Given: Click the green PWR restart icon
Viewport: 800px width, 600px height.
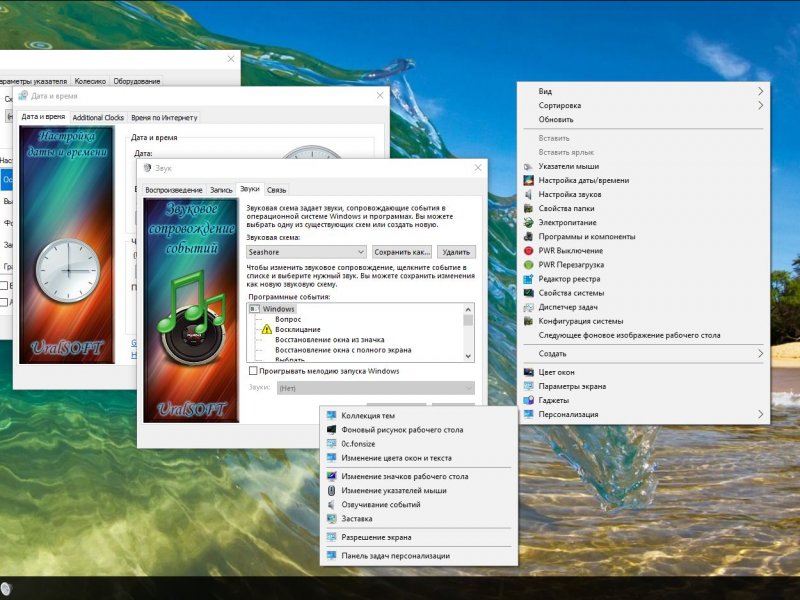Looking at the screenshot, I should tap(529, 265).
